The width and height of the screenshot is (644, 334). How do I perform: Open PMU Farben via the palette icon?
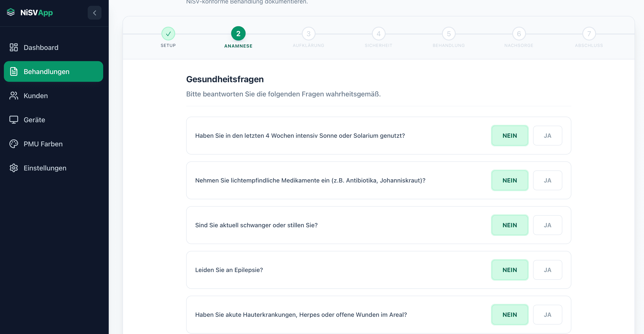pyautogui.click(x=14, y=144)
